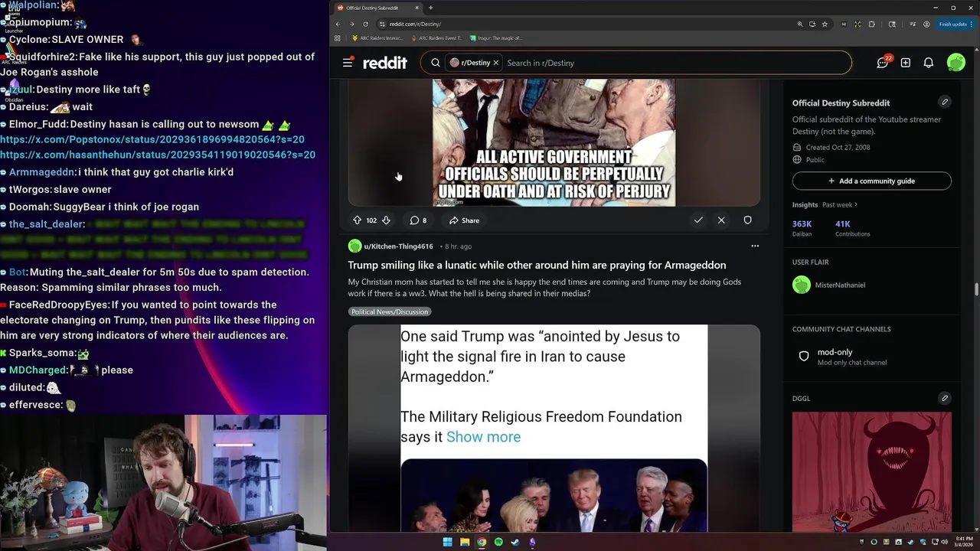Screen dimensions: 980x551
Task: Open the x.com/Popstonox status link in chat
Action: pyautogui.click(x=152, y=139)
